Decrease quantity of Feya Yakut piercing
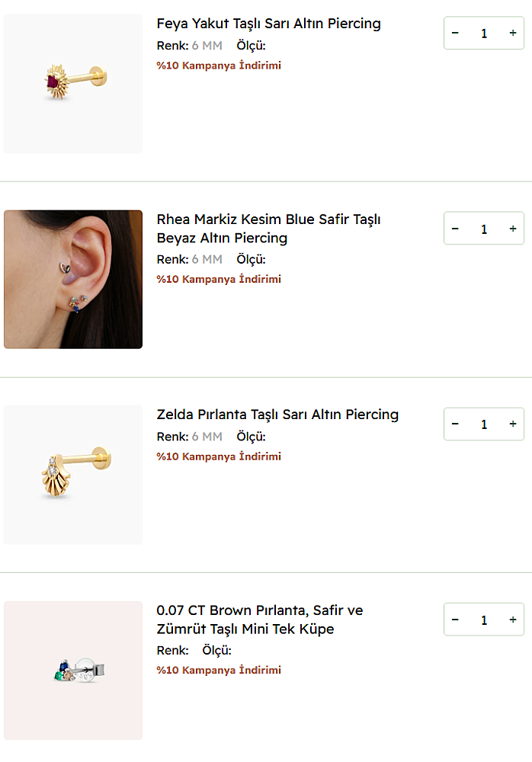Viewport: 532px width, 762px height. (455, 34)
